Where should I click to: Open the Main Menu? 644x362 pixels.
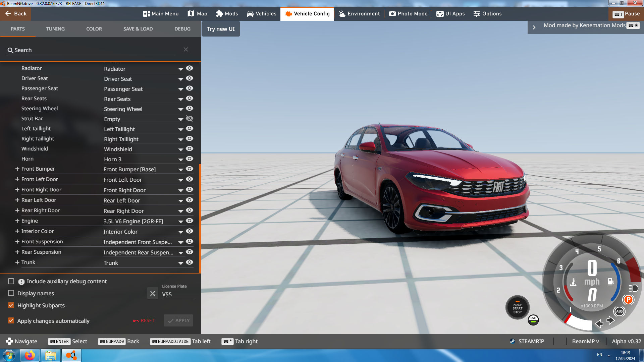[161, 14]
